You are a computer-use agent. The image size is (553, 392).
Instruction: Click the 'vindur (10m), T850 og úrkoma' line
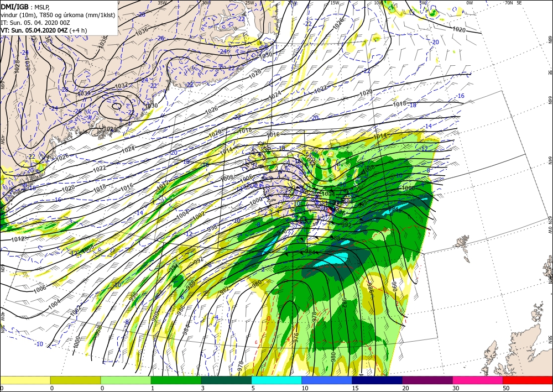pos(58,15)
